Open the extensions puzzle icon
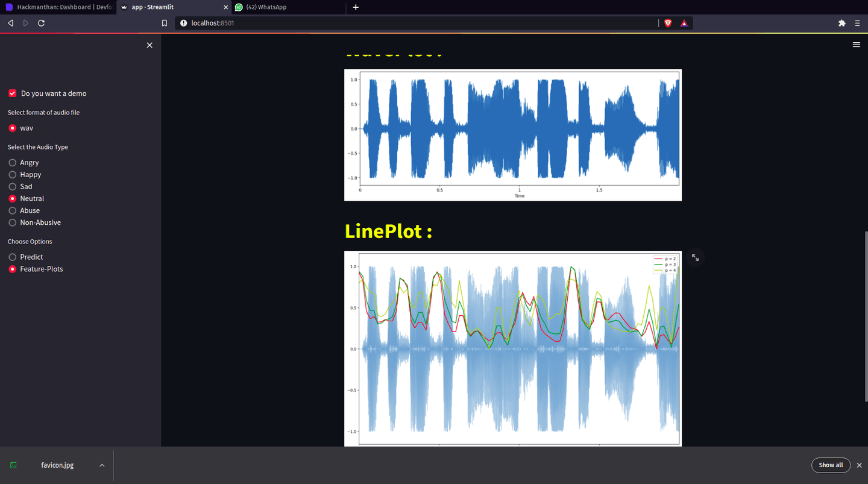Viewport: 868px width, 484px height. click(x=842, y=23)
